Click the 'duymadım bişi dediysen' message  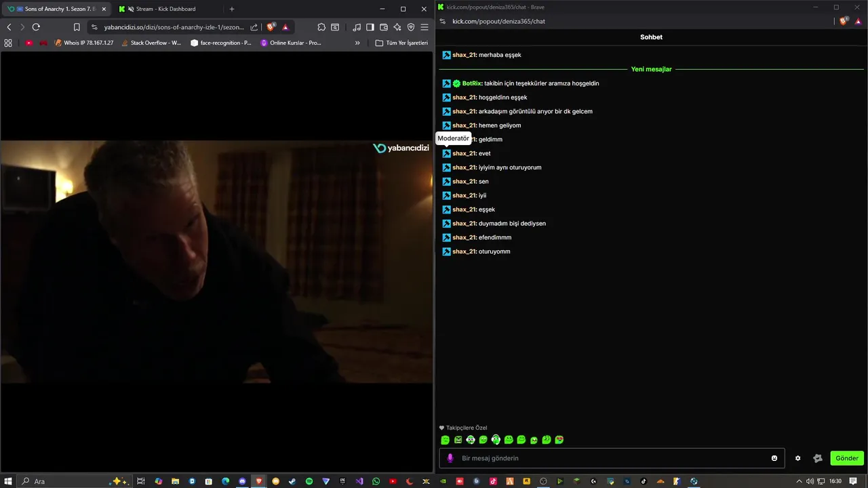[512, 224]
